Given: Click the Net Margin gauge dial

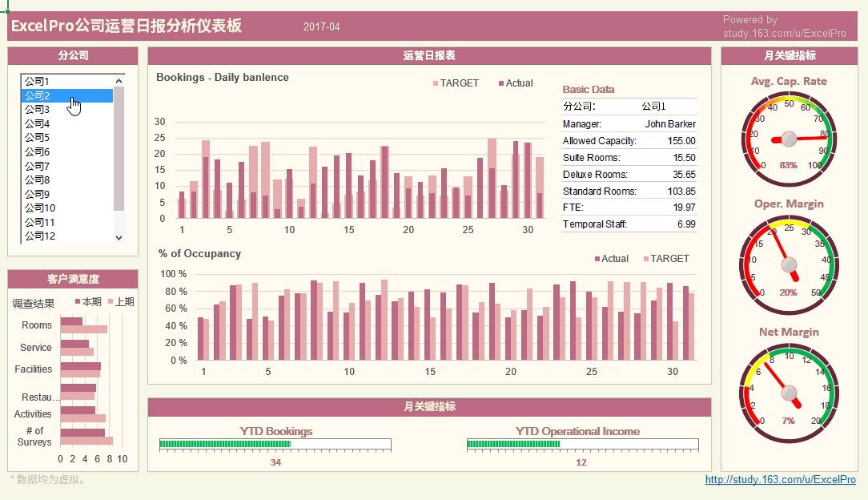Looking at the screenshot, I should tap(789, 392).
